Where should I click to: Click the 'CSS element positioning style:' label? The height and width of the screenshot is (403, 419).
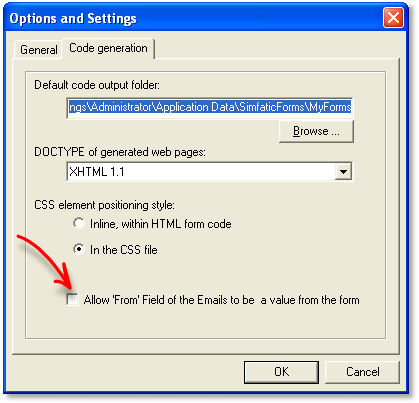click(x=104, y=205)
